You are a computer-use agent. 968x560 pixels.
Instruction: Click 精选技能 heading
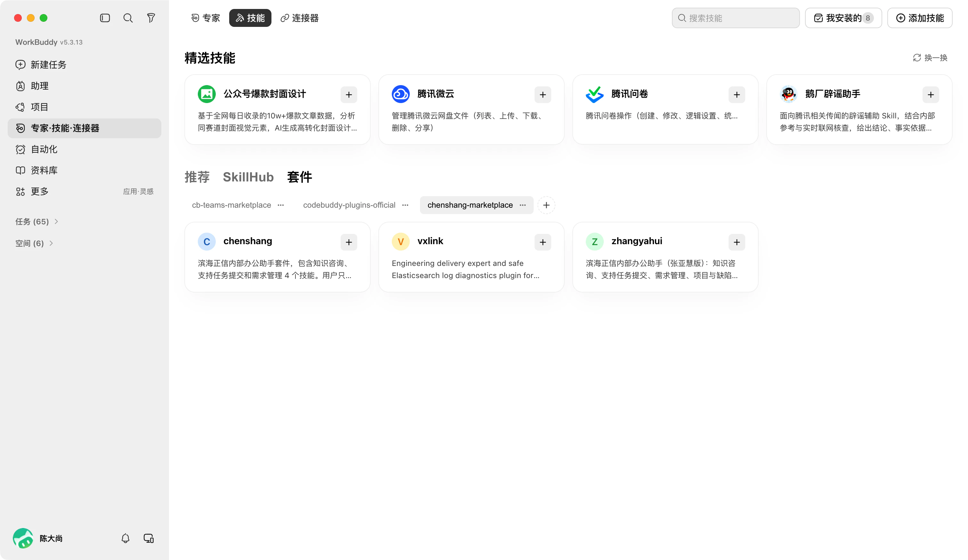point(210,58)
